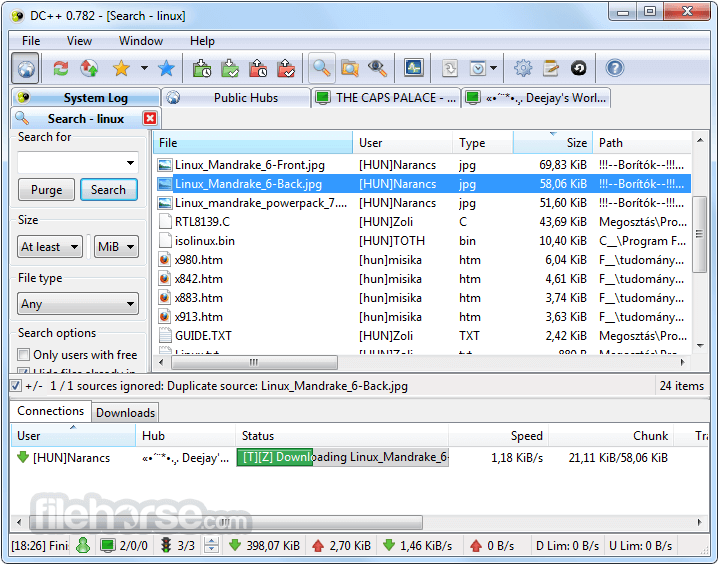Click the red upload arrow beside 2,70 KiB
719x565 pixels.
click(x=318, y=545)
